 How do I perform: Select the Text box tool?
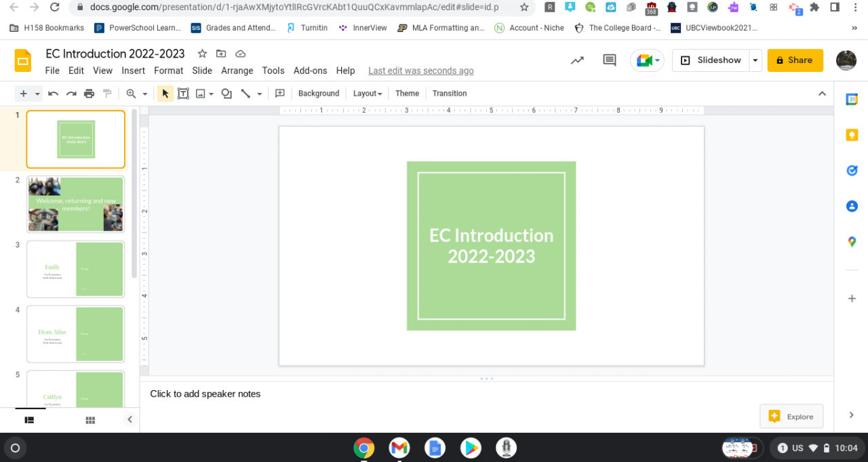183,94
